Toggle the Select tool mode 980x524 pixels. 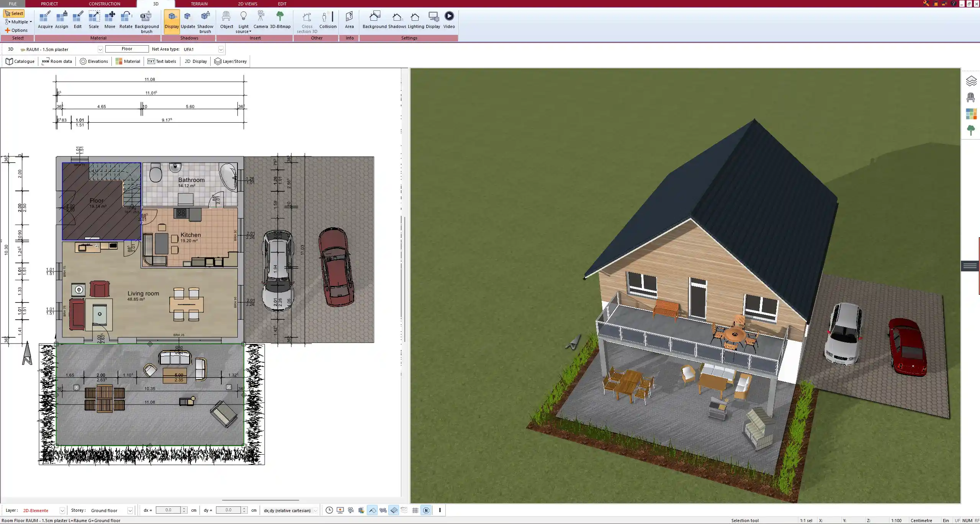15,13
